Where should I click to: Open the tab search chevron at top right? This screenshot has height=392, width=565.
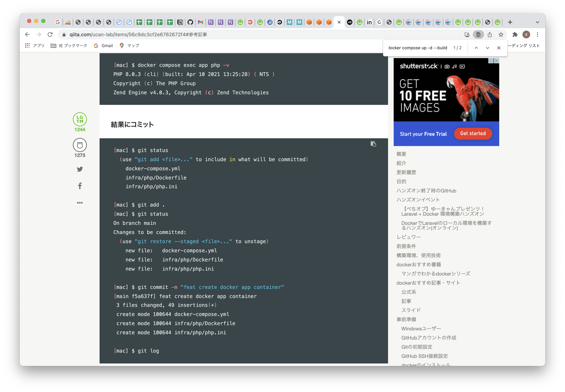pyautogui.click(x=538, y=22)
